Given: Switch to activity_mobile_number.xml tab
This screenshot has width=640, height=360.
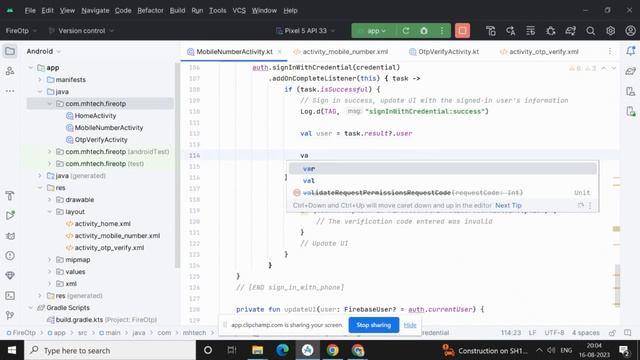Looking at the screenshot, I should pyautogui.click(x=341, y=52).
